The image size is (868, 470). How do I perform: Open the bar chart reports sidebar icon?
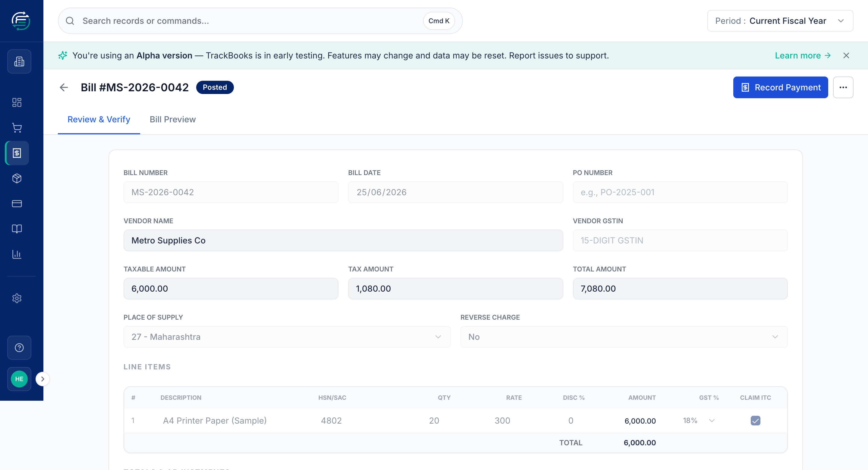(x=17, y=254)
